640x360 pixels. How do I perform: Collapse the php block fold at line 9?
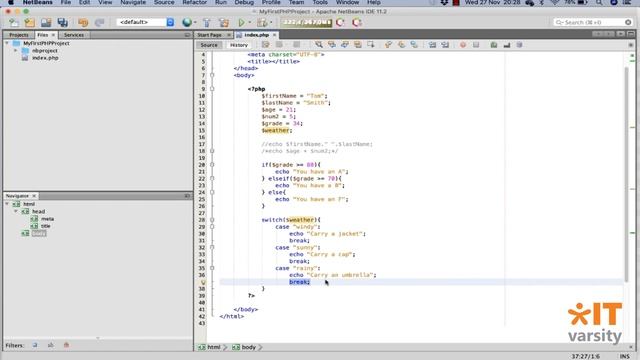(212, 89)
